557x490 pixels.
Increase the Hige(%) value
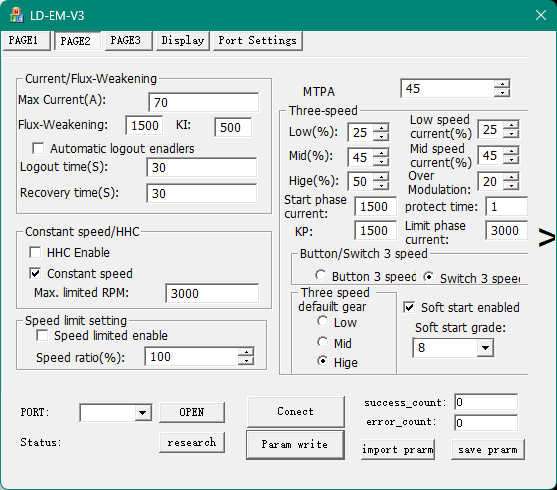point(381,177)
